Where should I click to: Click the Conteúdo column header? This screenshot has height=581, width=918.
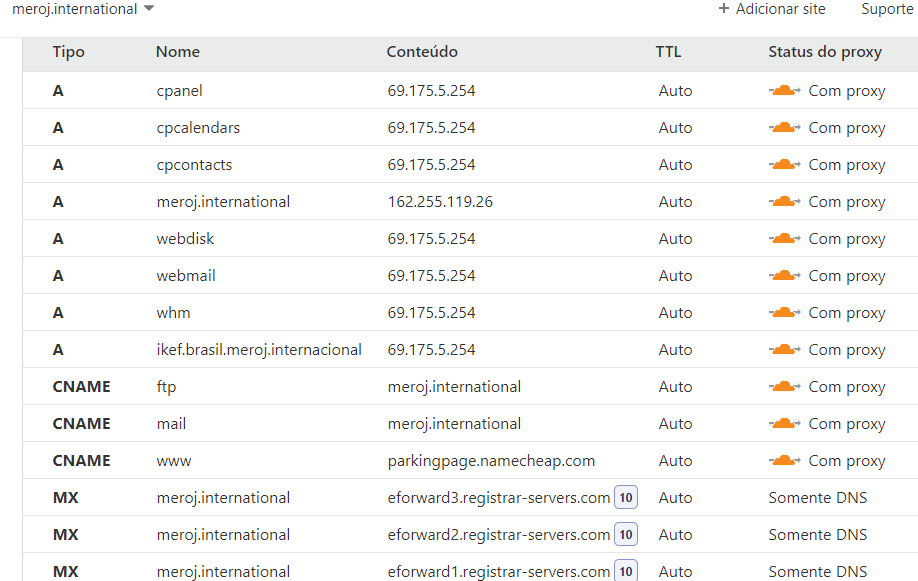tap(422, 52)
